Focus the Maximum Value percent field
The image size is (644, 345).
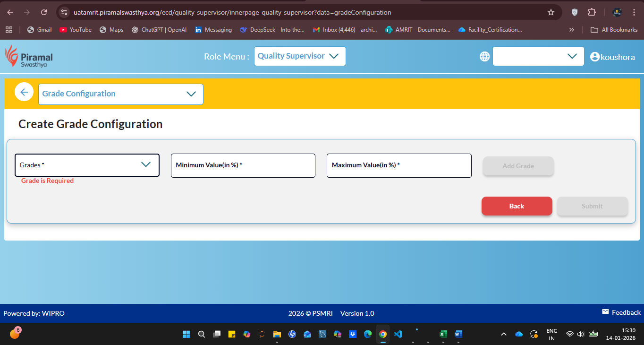coord(399,165)
